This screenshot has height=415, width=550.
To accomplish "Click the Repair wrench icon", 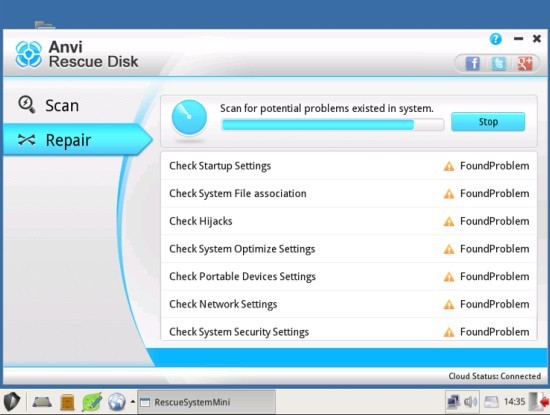I will (27, 140).
